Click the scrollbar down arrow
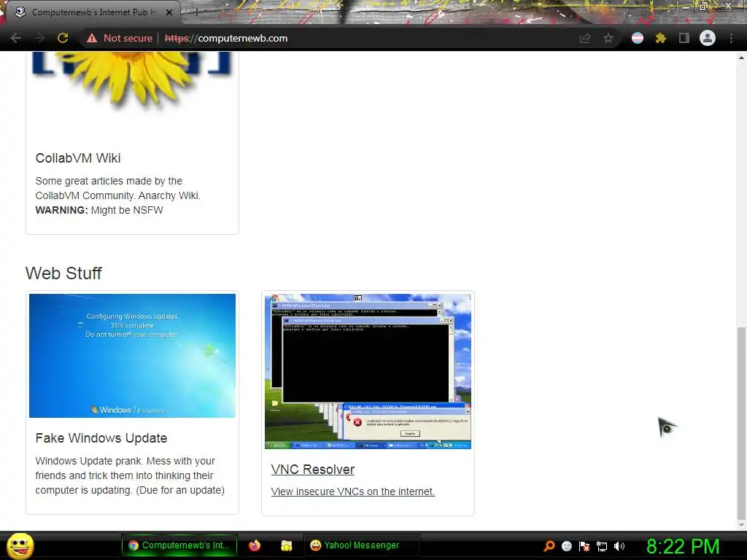 click(741, 525)
